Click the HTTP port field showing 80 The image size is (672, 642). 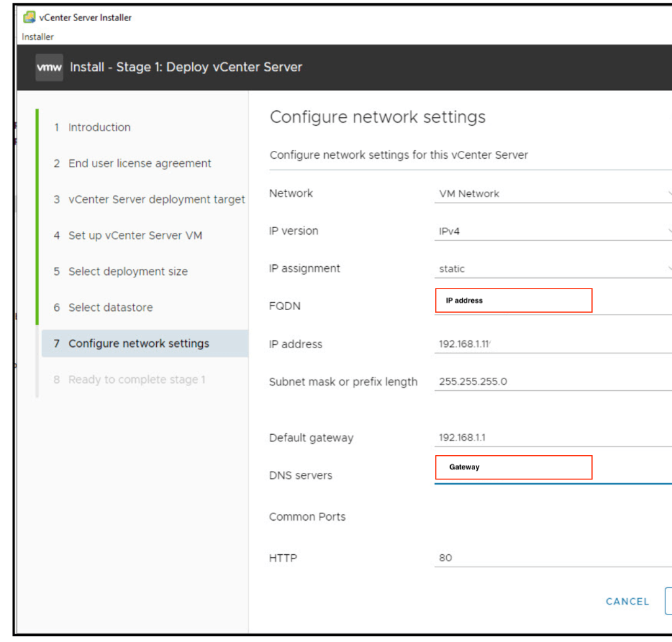tap(553, 558)
